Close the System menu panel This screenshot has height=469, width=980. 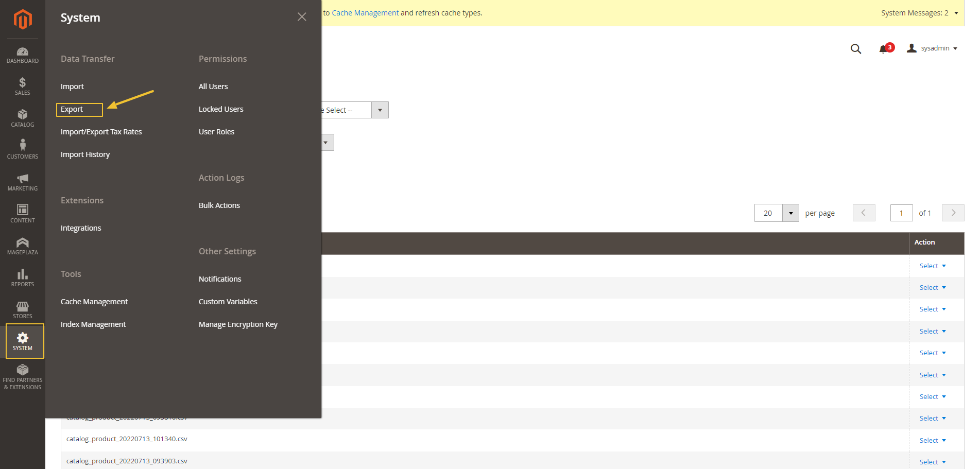click(x=302, y=17)
